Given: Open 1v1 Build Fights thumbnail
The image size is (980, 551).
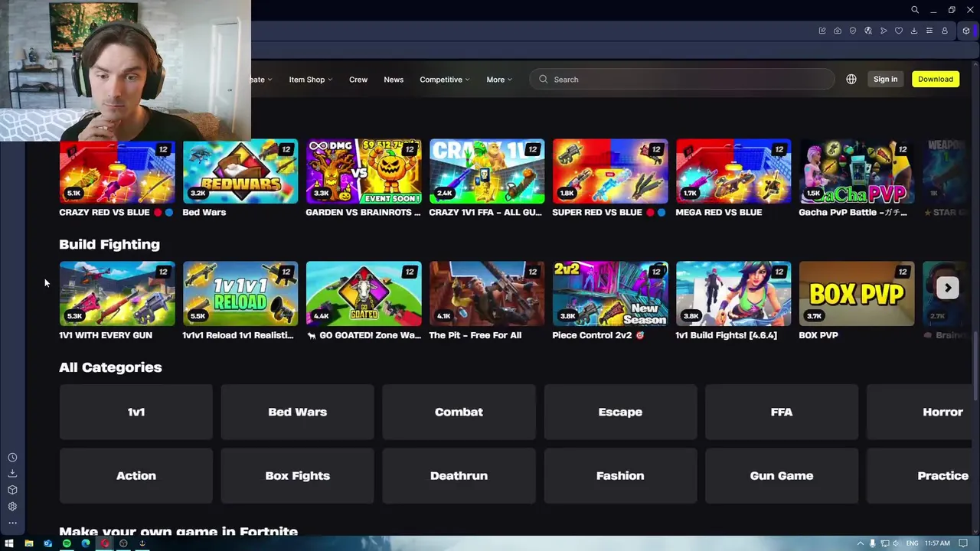Looking at the screenshot, I should tap(733, 294).
